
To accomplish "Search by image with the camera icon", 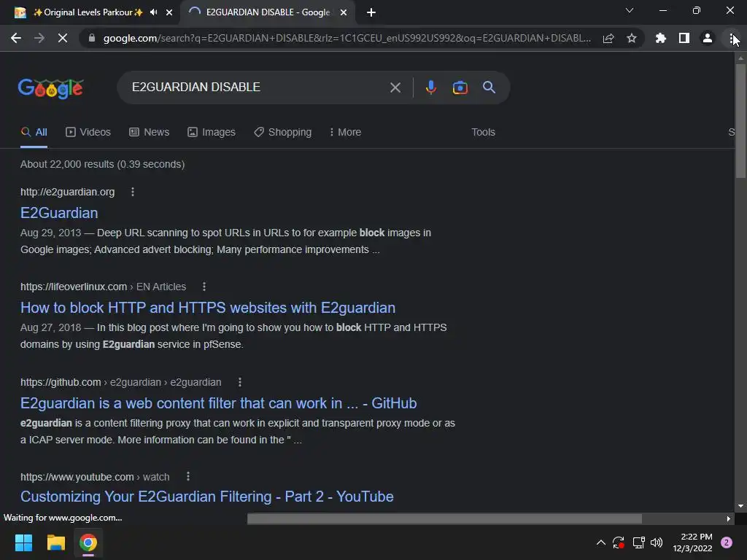I will (x=460, y=87).
